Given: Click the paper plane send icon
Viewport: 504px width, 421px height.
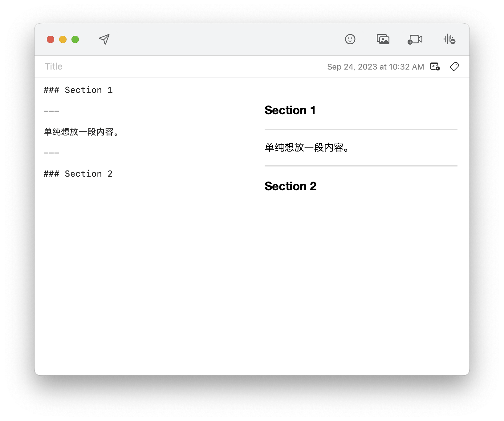Looking at the screenshot, I should (x=104, y=39).
